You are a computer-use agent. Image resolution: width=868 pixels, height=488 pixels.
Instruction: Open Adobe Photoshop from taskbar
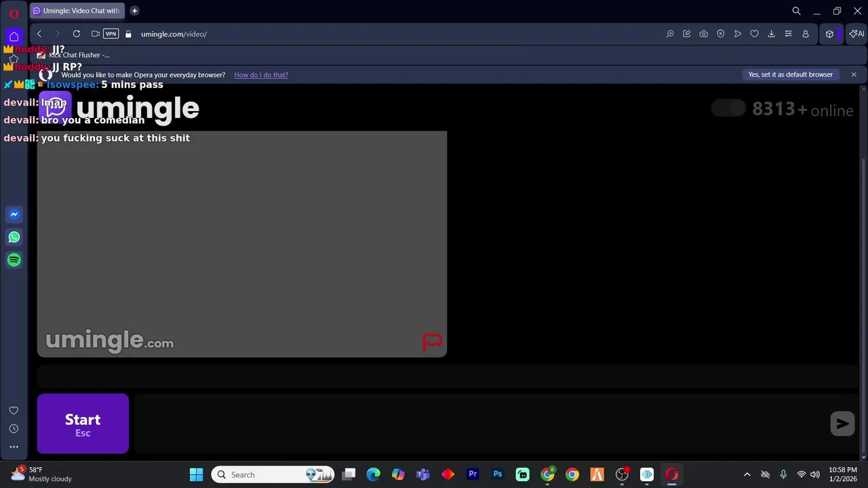tap(498, 474)
